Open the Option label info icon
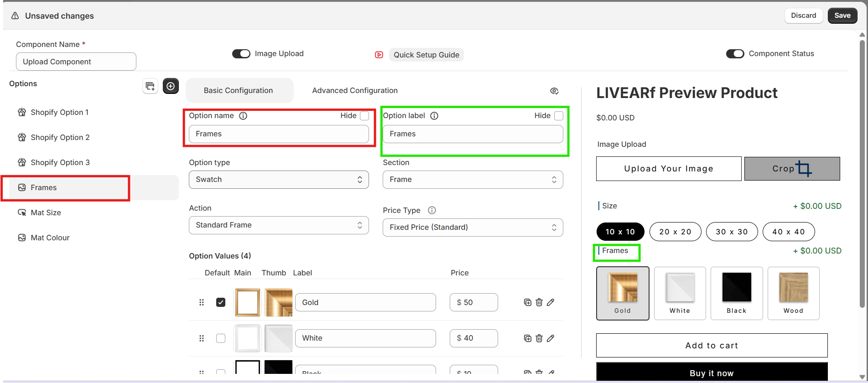 [x=434, y=116]
